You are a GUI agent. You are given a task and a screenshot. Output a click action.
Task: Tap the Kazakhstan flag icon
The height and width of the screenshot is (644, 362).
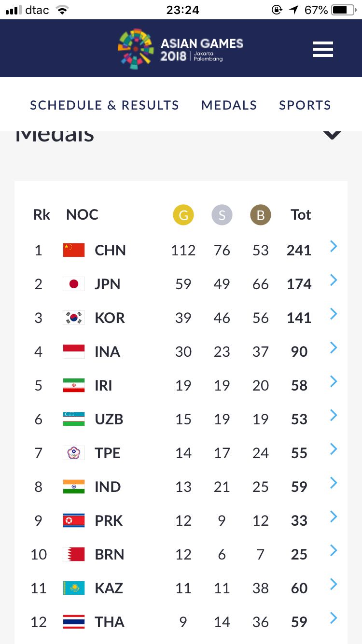(74, 588)
